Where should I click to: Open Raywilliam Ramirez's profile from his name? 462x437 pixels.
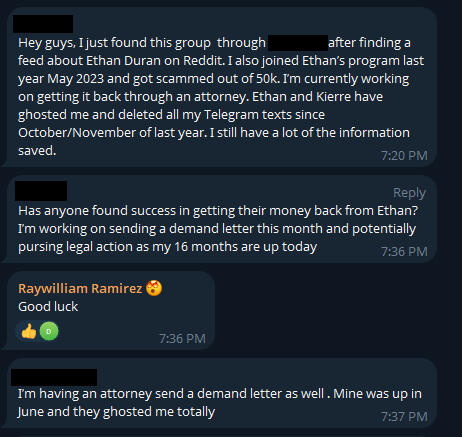(x=80, y=288)
